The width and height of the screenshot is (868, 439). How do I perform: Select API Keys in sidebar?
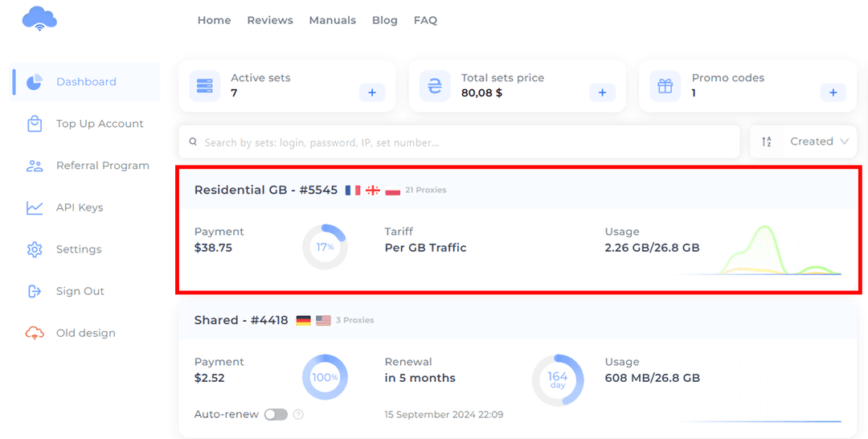(x=79, y=207)
